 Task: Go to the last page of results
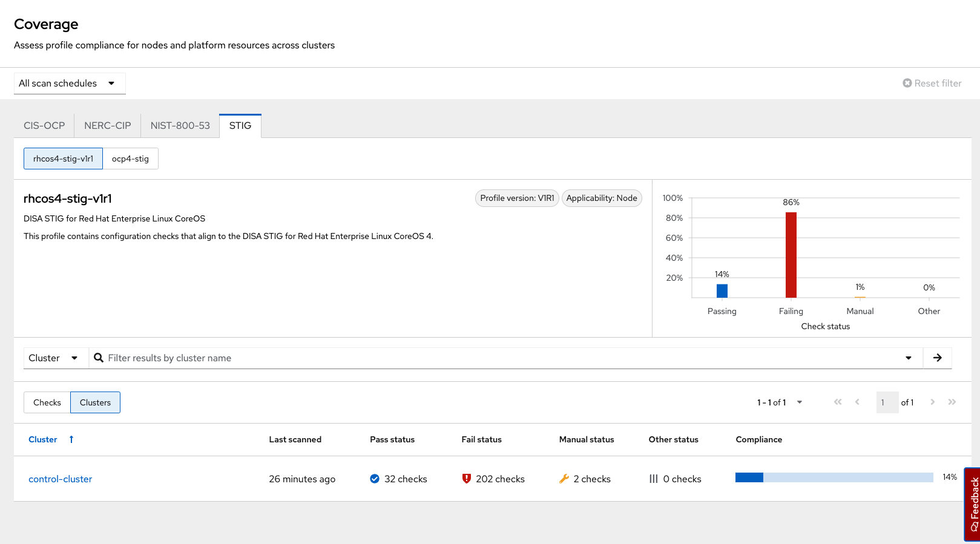pos(952,402)
